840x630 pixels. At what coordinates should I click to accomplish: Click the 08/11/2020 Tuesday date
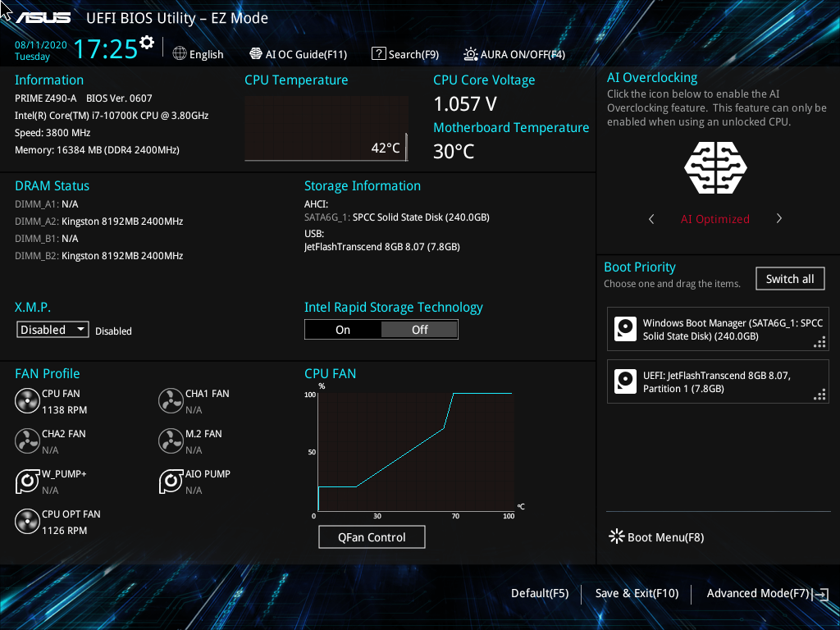click(x=41, y=50)
